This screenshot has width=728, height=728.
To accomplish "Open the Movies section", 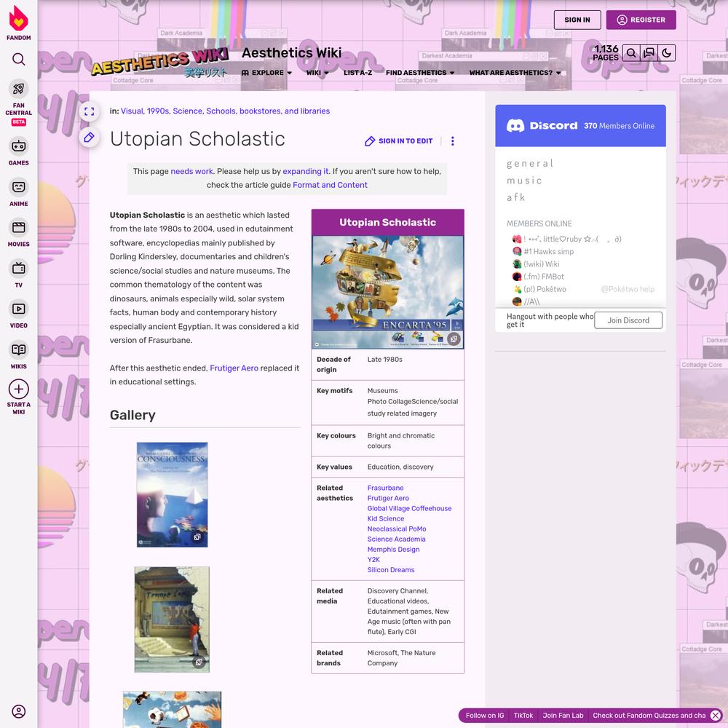I will click(x=19, y=233).
